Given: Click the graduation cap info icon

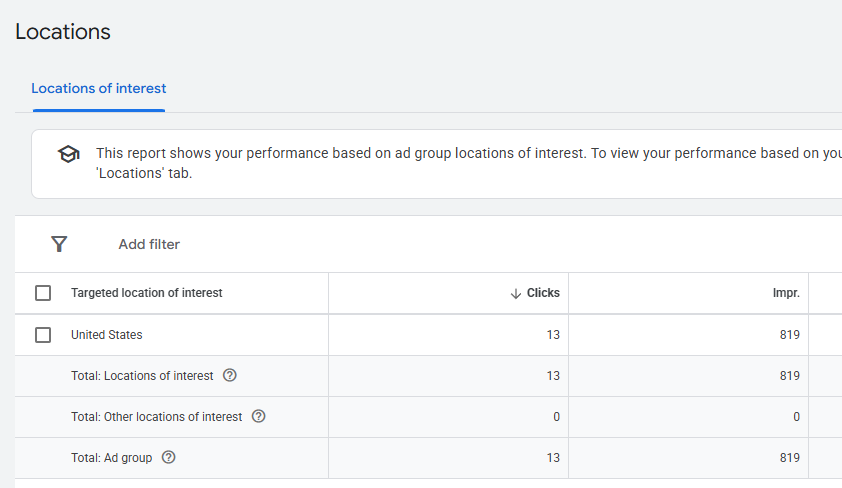Looking at the screenshot, I should point(68,155).
